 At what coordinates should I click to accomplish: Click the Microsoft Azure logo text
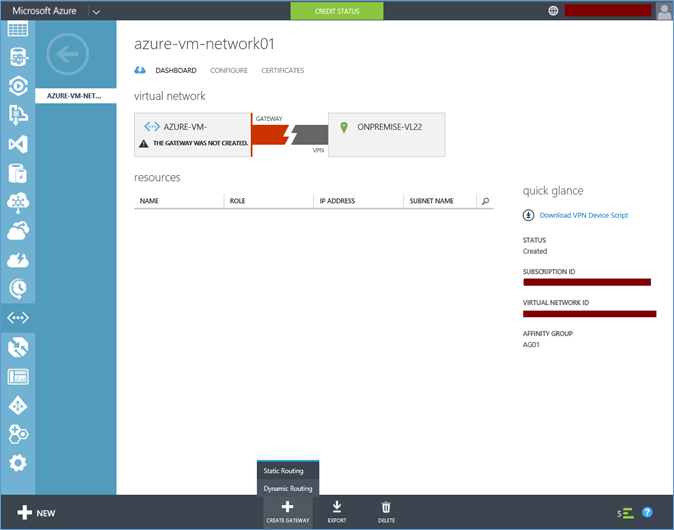(44, 11)
